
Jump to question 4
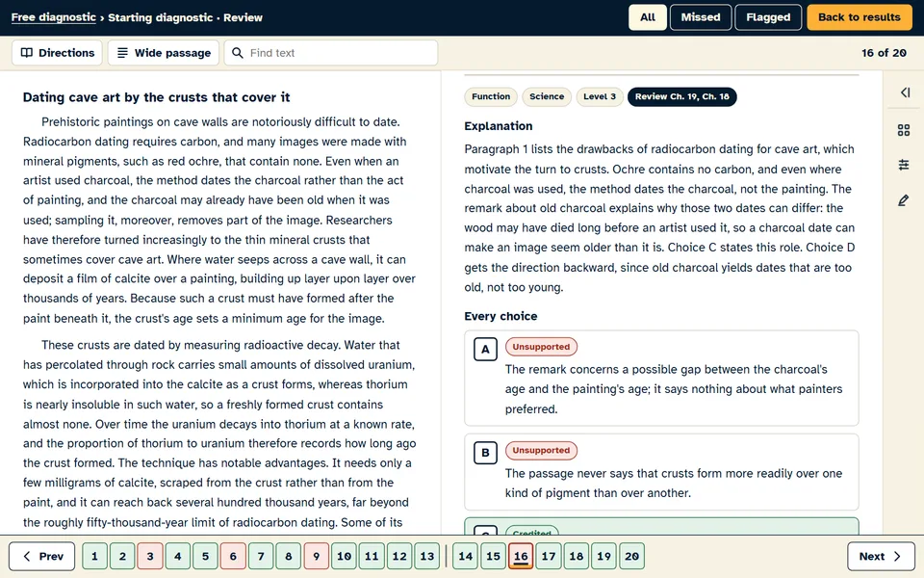tap(177, 556)
